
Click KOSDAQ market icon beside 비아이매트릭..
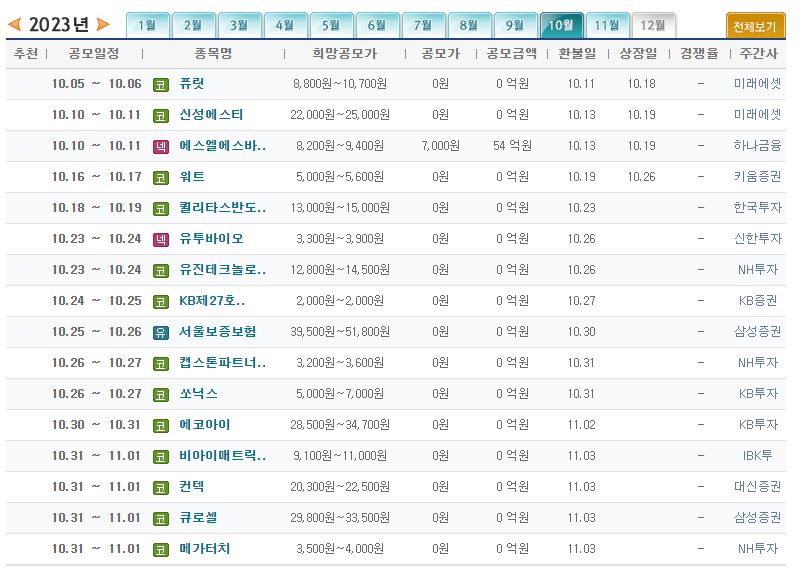[x=161, y=456]
